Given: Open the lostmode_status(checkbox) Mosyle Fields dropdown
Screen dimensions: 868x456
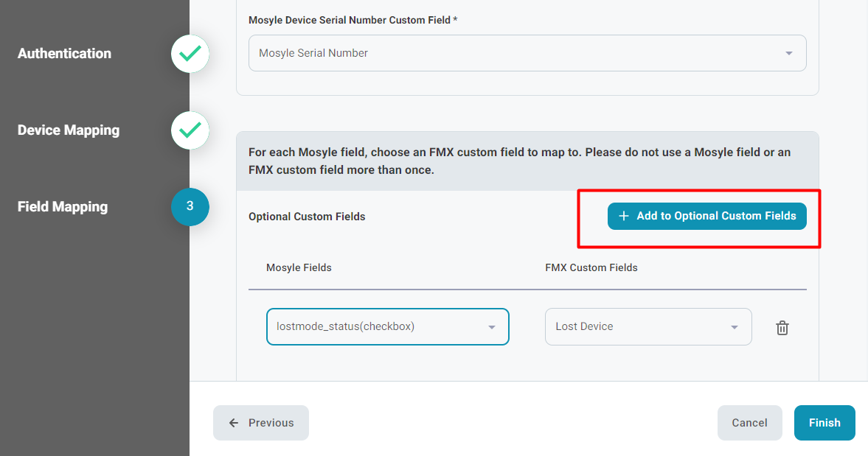Looking at the screenshot, I should tap(387, 326).
